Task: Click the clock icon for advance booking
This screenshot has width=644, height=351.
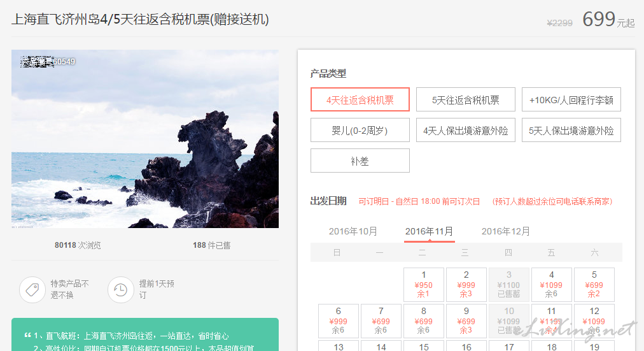Action: coord(121,290)
